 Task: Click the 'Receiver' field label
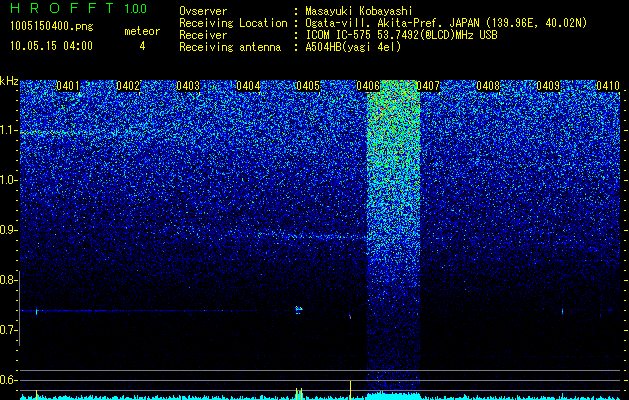click(203, 35)
